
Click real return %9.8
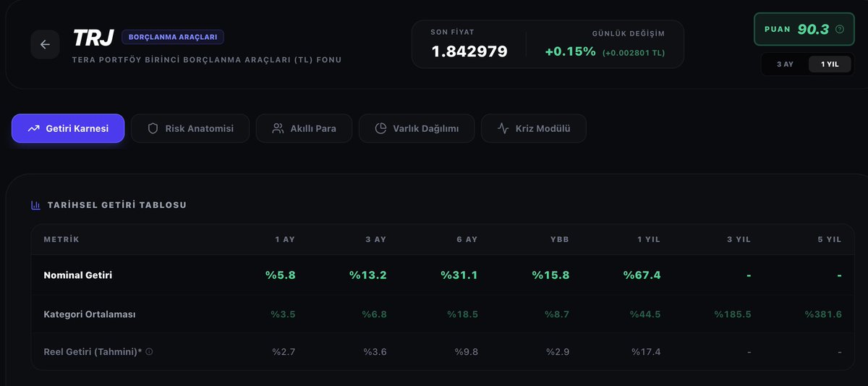point(466,352)
